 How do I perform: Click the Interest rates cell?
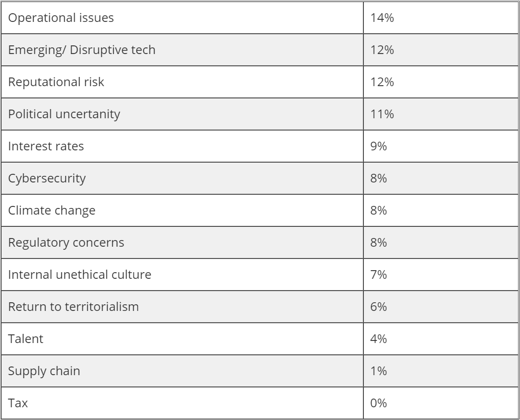coord(46,146)
